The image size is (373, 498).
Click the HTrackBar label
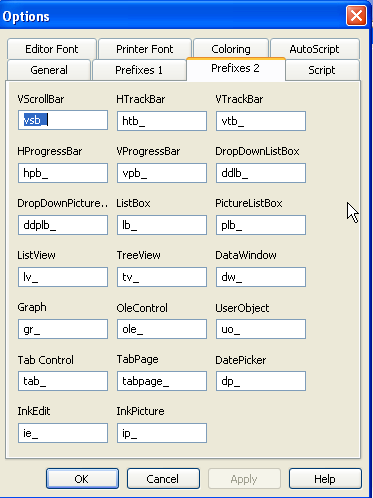pos(141,99)
